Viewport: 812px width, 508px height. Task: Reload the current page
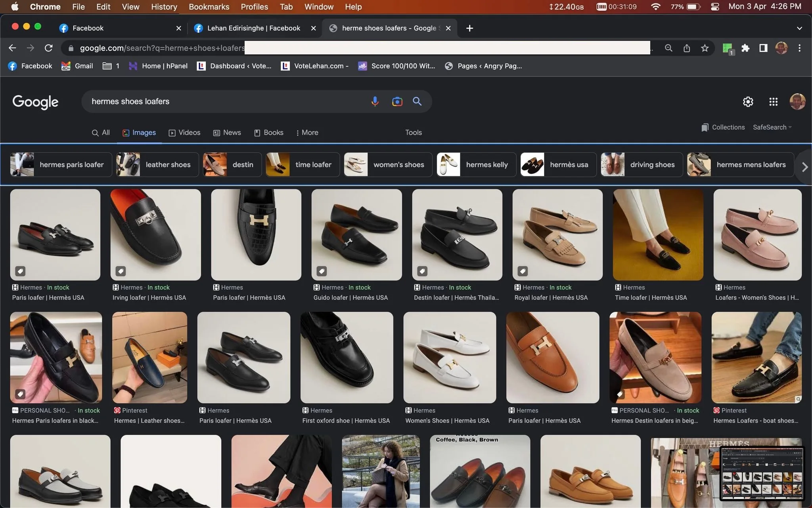[49, 48]
